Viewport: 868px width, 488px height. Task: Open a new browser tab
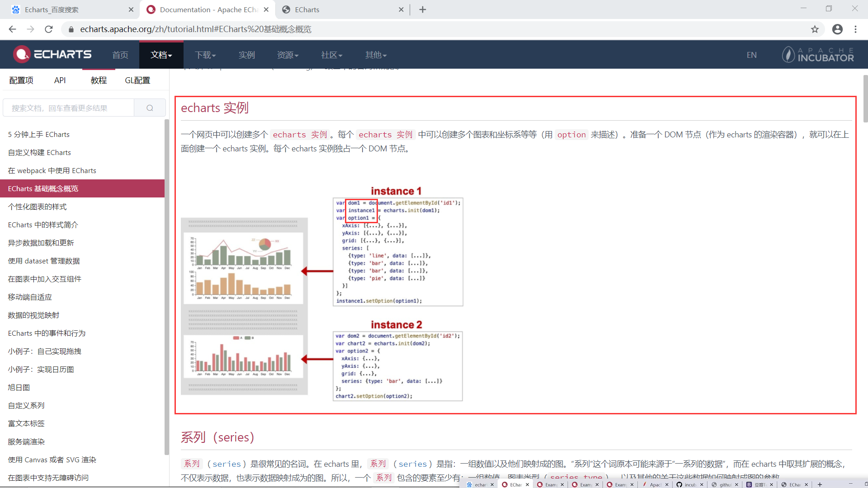[x=423, y=9]
